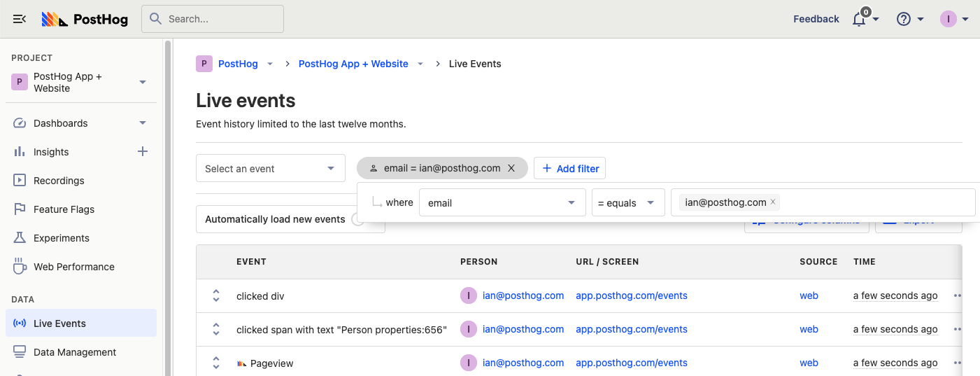
Task: Expand the Pageview event row
Action: (216, 363)
